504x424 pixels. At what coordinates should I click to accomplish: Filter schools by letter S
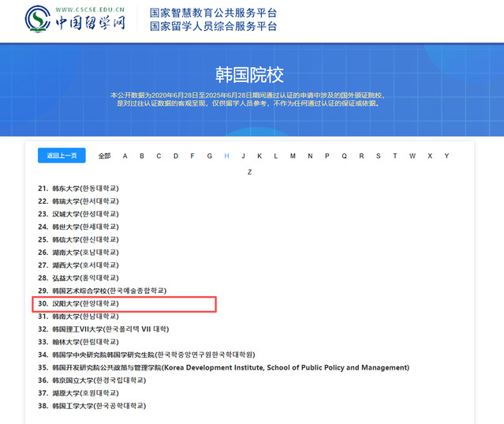[379, 156]
